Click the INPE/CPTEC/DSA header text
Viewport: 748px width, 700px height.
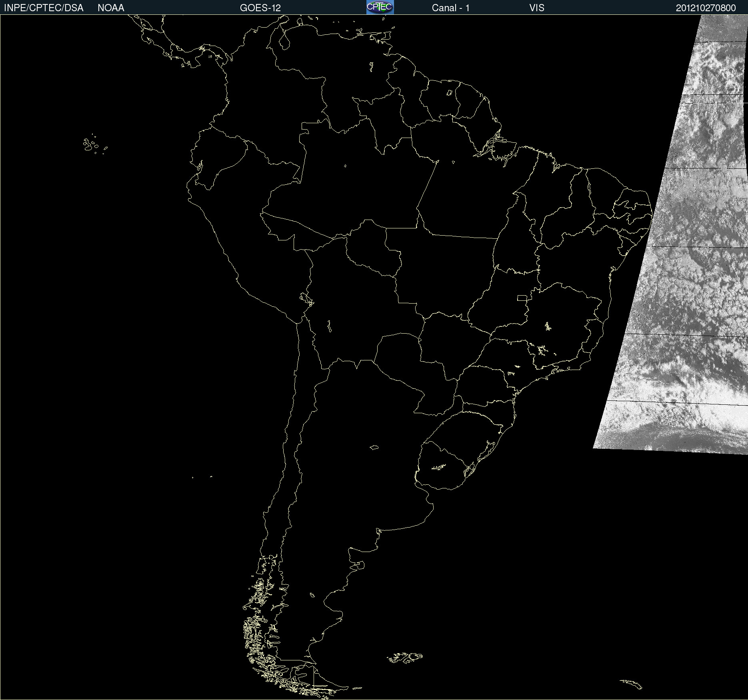tap(44, 8)
